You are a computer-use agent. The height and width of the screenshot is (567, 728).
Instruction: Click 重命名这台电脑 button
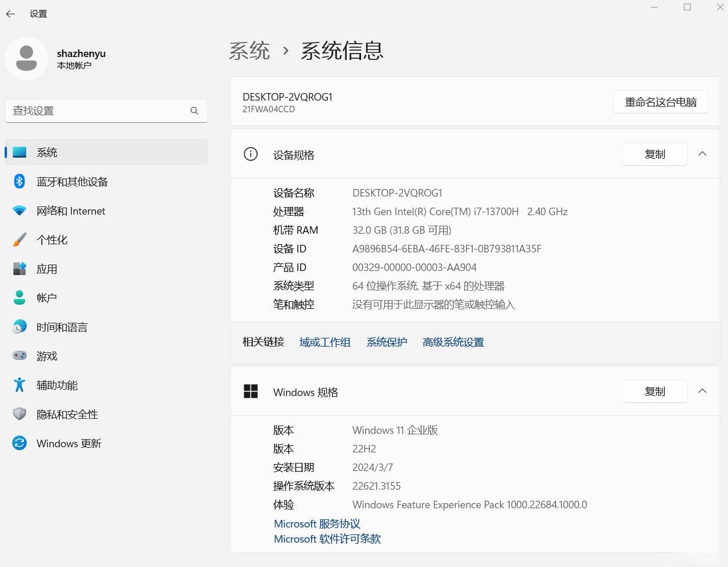[661, 102]
